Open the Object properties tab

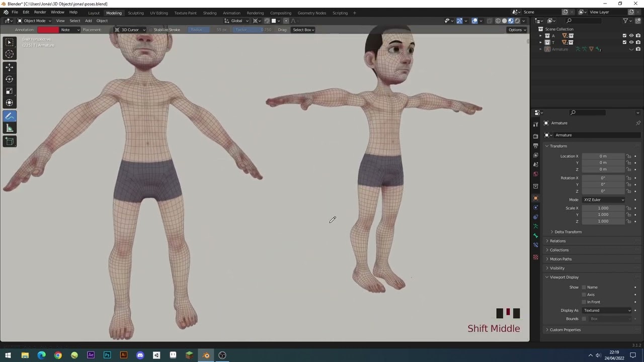pos(535,198)
